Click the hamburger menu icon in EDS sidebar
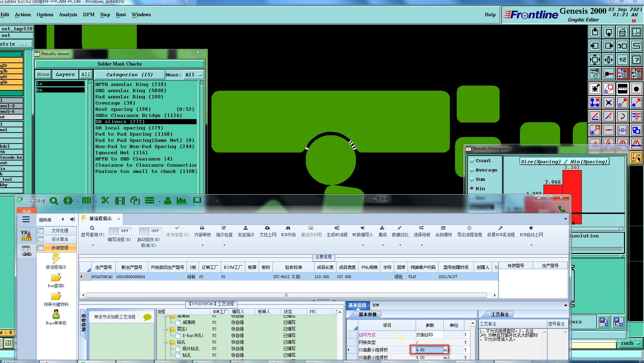This screenshot has height=363, width=644. pyautogui.click(x=26, y=219)
